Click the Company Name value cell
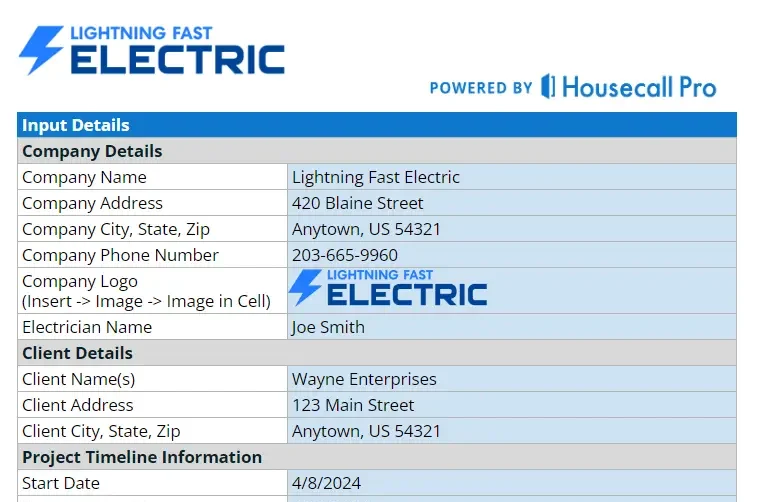Viewport: 758px width, 502px height. coord(511,177)
